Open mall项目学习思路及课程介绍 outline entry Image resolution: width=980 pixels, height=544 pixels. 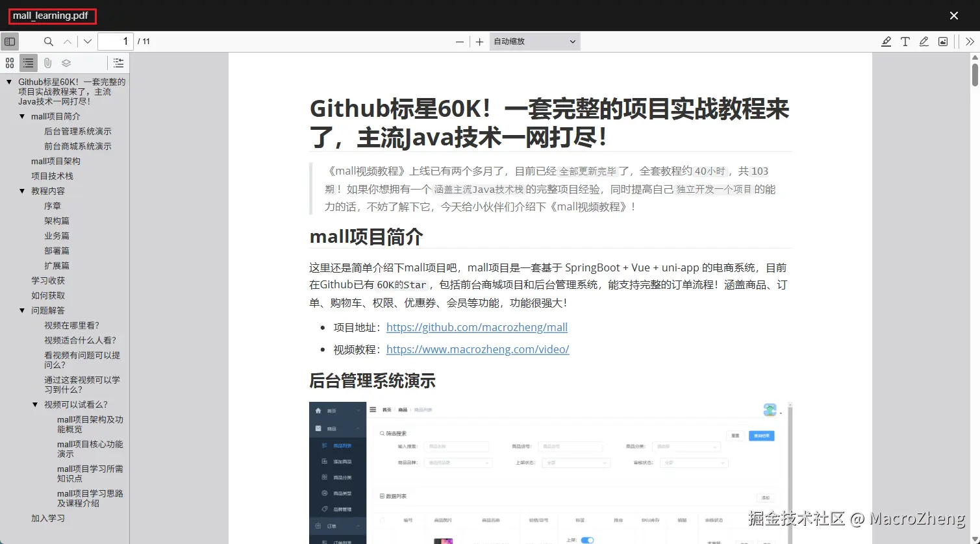point(90,499)
